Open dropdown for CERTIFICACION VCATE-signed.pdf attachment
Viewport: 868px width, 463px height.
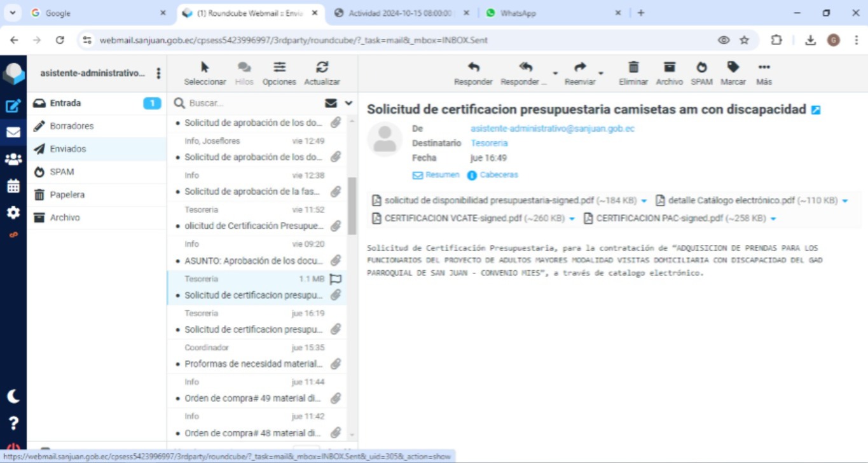coord(572,219)
